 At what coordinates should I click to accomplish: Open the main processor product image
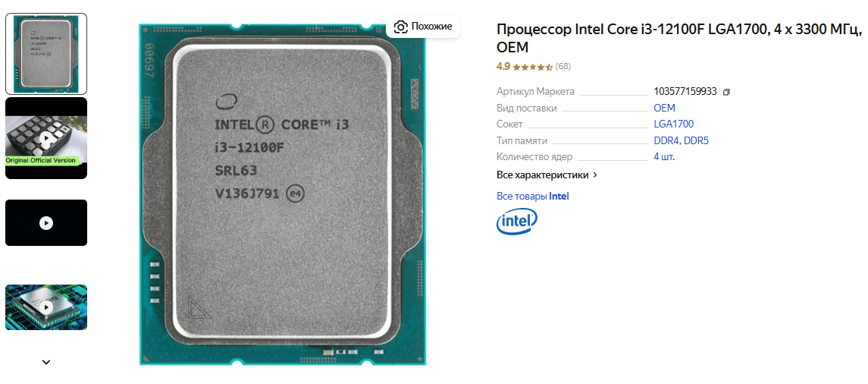pos(283,194)
